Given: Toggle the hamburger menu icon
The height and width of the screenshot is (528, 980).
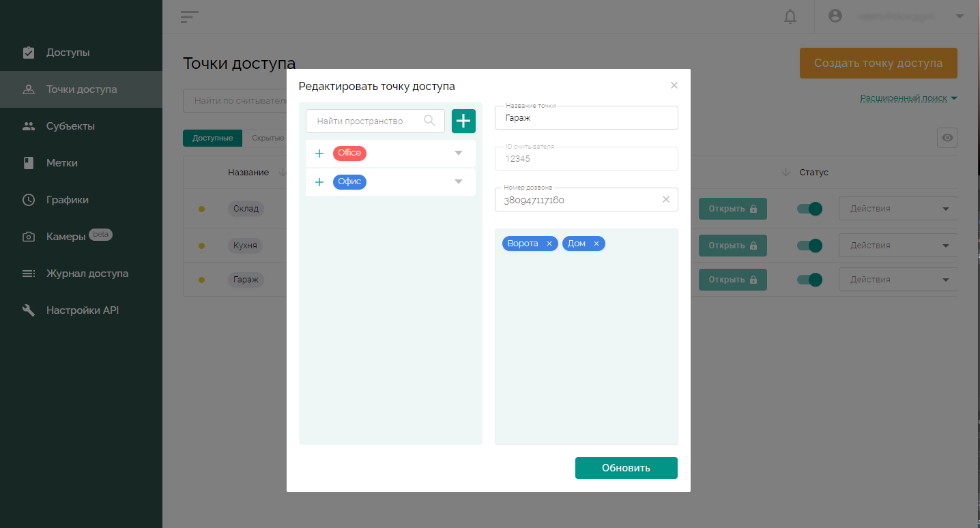Looking at the screenshot, I should [190, 17].
